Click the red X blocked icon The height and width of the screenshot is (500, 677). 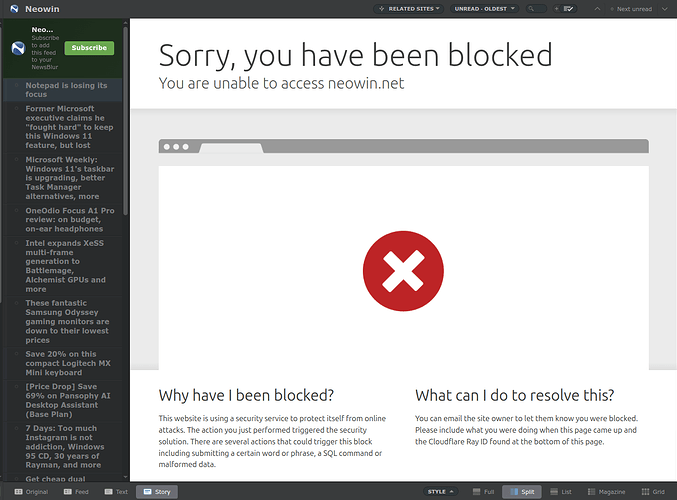coord(403,270)
